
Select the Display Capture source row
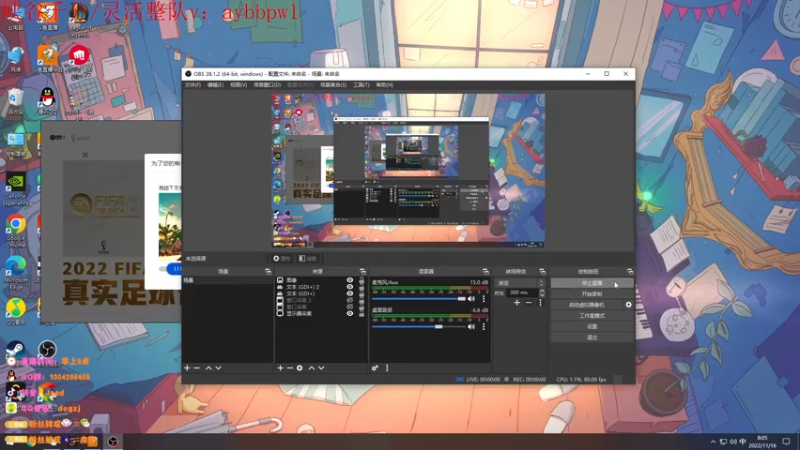319,313
